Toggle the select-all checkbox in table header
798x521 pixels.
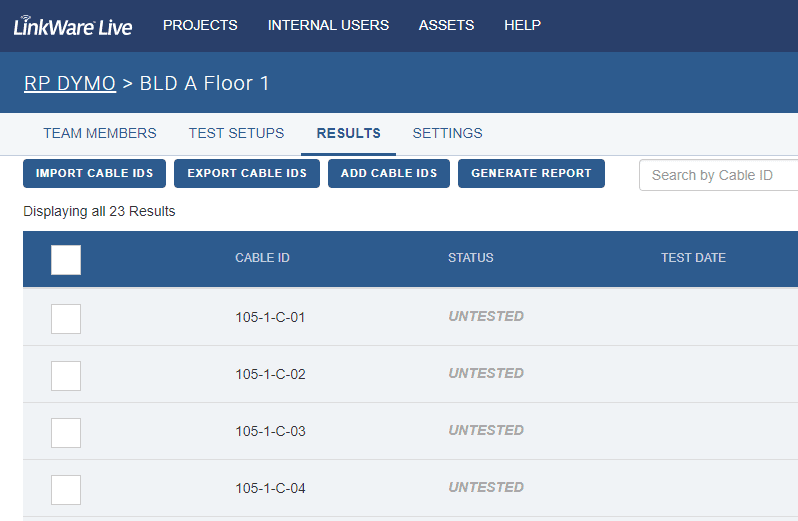tap(66, 259)
